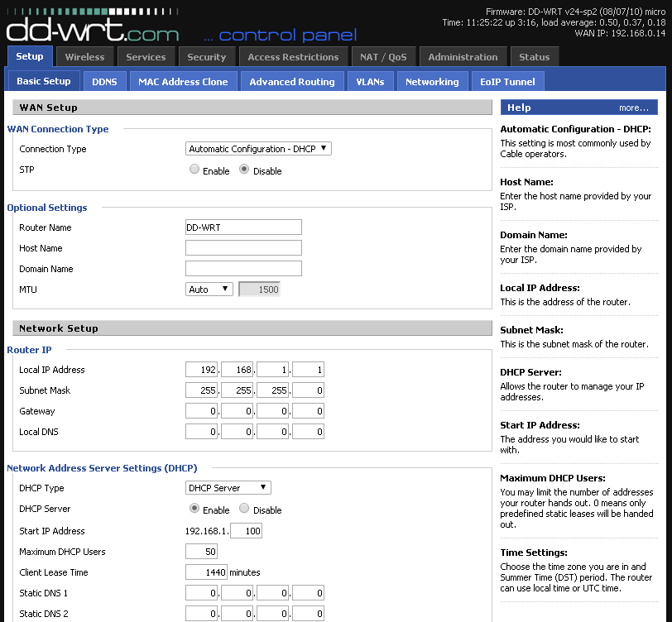Open the Connection Type dropdown
This screenshot has height=622, width=672.
coord(258,149)
